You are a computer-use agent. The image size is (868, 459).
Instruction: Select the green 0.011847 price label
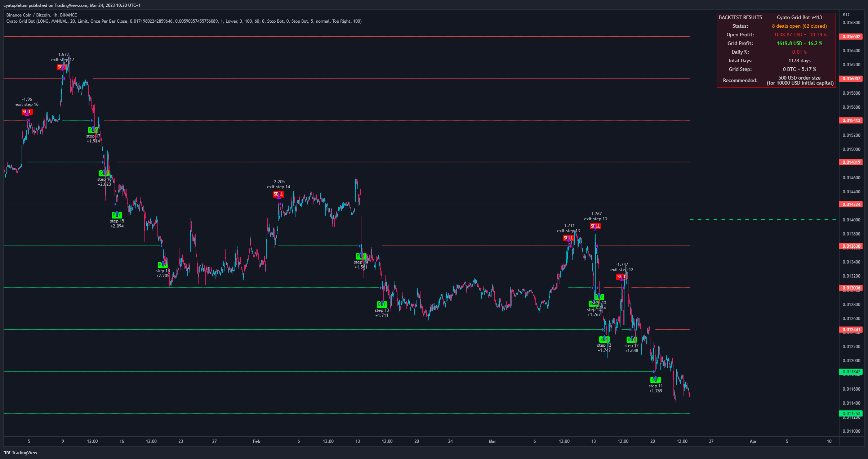click(x=851, y=372)
